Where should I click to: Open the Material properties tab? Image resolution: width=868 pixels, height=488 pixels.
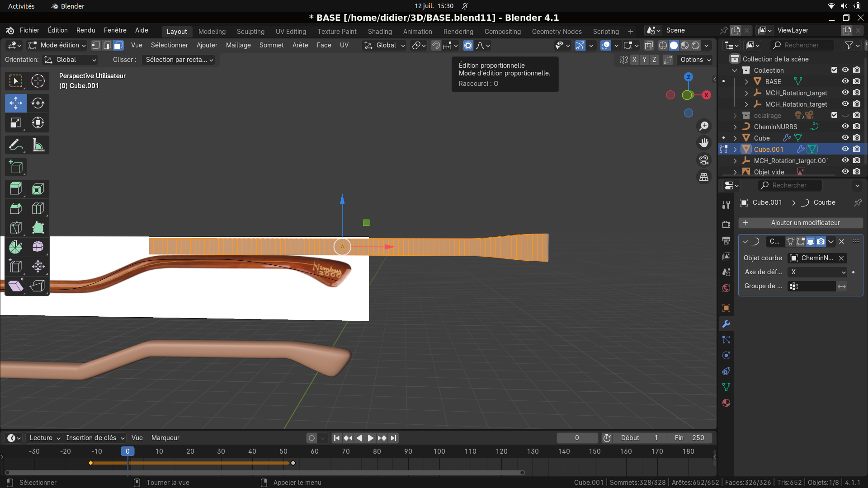click(726, 403)
